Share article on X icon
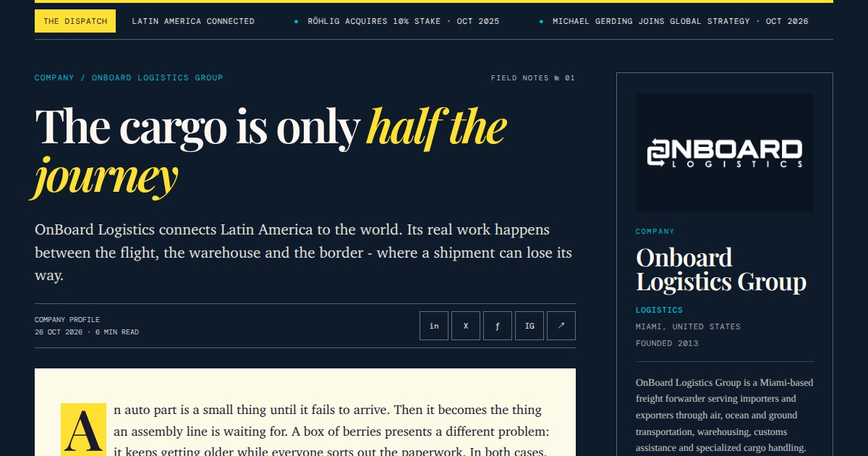 (x=466, y=326)
